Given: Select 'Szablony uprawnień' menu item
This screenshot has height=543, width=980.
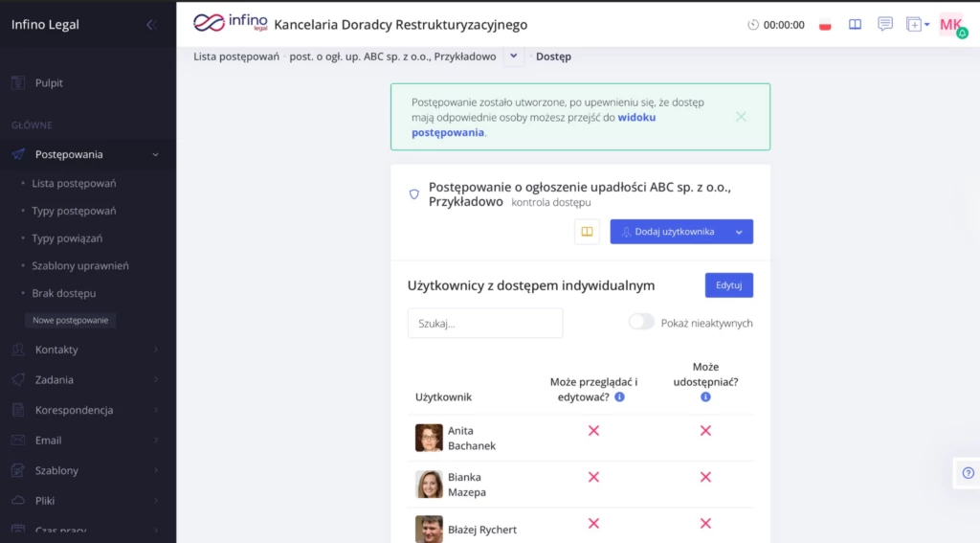Looking at the screenshot, I should point(80,265).
